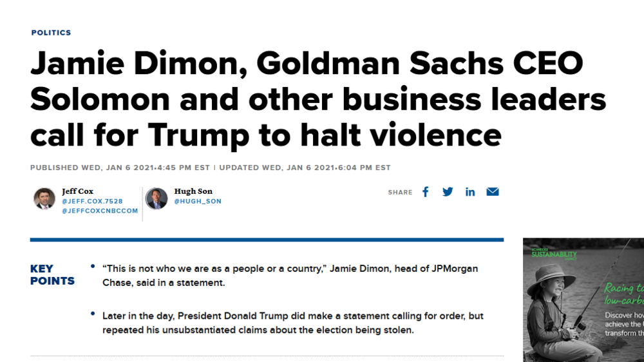The height and width of the screenshot is (362, 644).
Task: Click Jeff Cox profile photo
Action: pos(44,199)
